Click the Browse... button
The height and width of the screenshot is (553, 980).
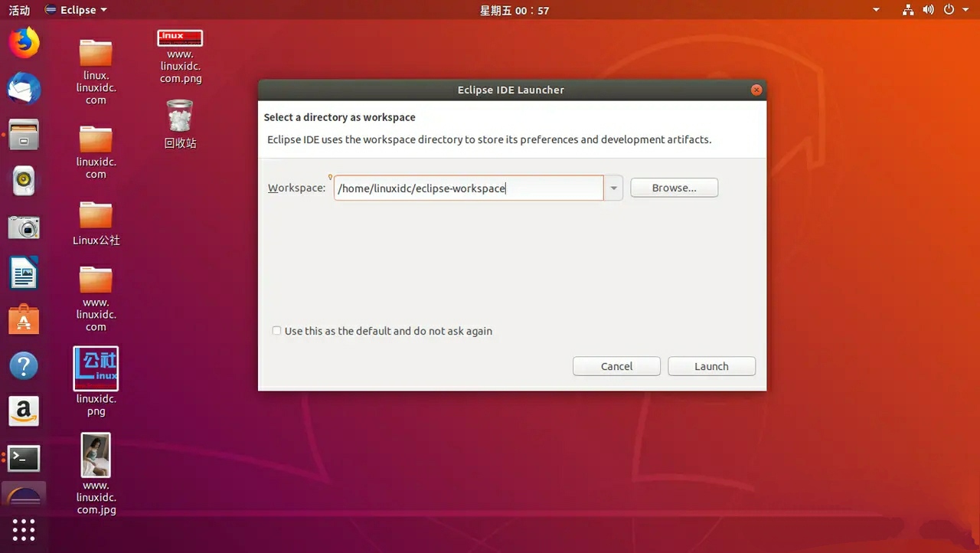click(674, 188)
